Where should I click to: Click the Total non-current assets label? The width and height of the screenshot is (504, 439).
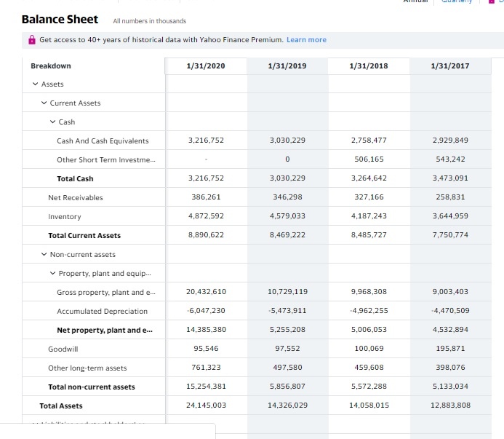point(92,387)
